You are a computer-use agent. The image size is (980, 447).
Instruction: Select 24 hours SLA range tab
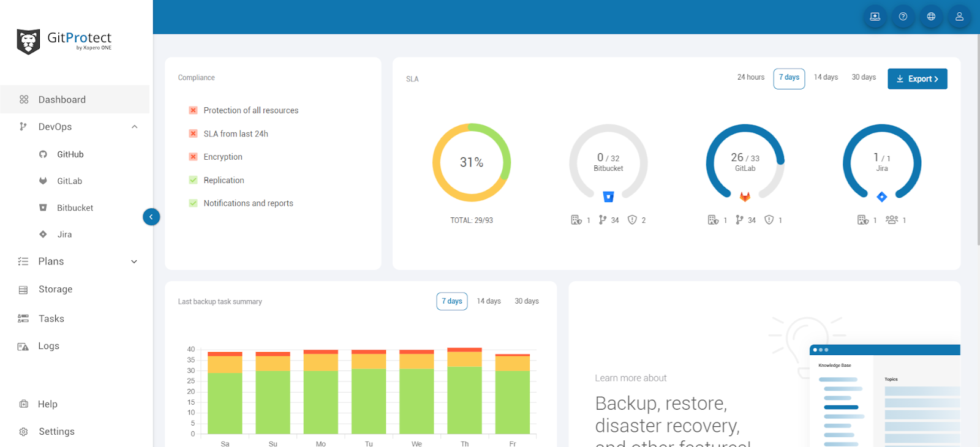click(751, 77)
